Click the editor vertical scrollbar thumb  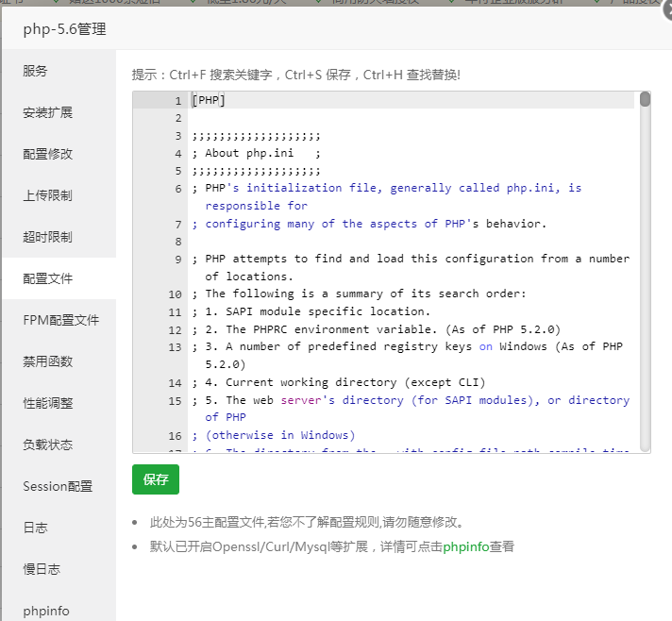click(645, 99)
